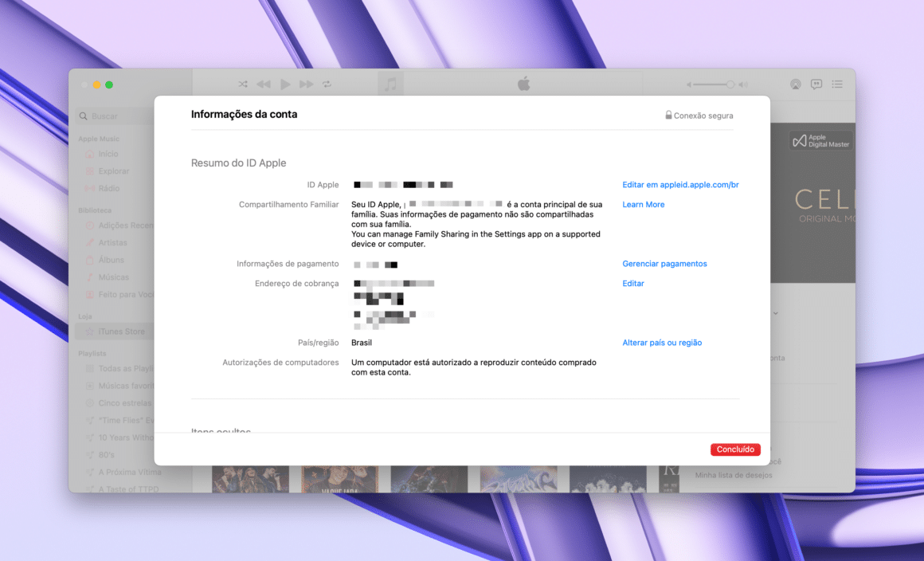Screen dimensions: 924x561
Task: Adjust the volume slider
Action: (x=711, y=84)
